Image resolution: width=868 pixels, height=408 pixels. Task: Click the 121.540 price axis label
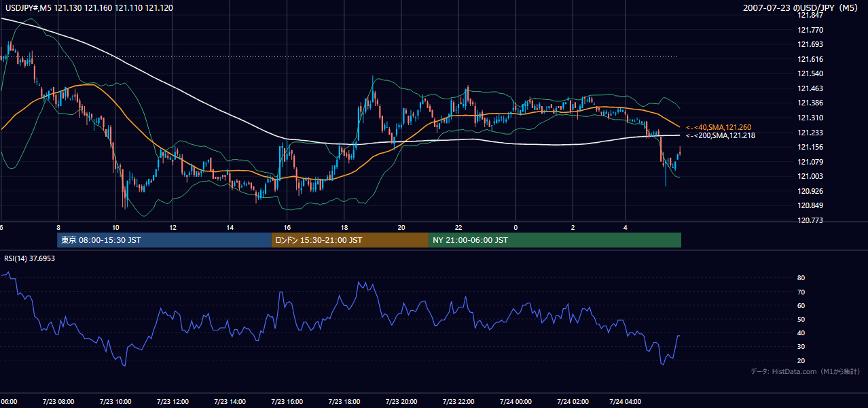tap(810, 73)
